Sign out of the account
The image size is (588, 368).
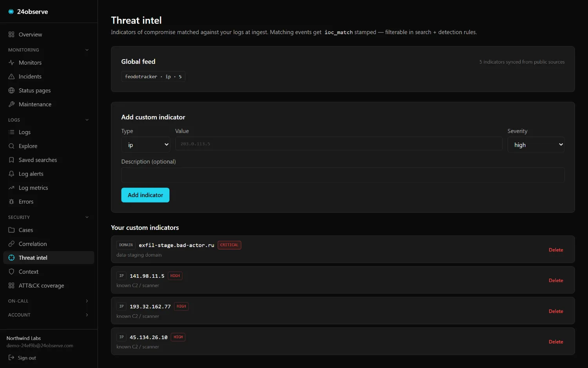click(x=22, y=358)
